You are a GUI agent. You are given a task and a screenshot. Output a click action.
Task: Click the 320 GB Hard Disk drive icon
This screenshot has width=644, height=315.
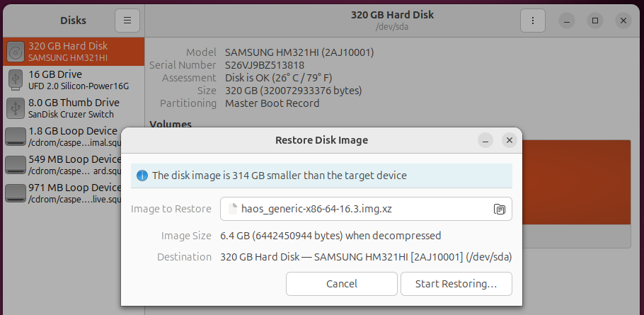(16, 51)
